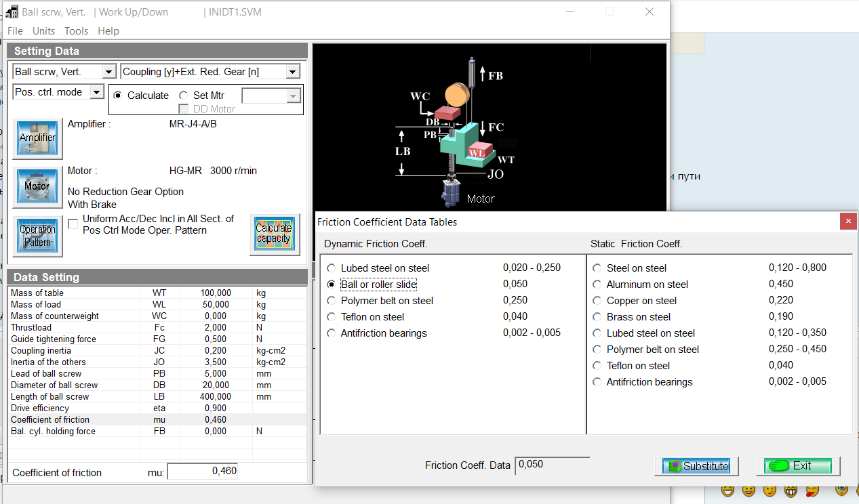Open the Motor selection icon button
The image size is (859, 504).
point(37,186)
